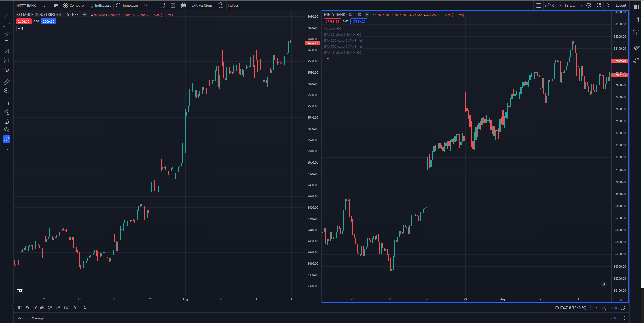
Task: Click the Exit Positions button
Action: (x=202, y=5)
